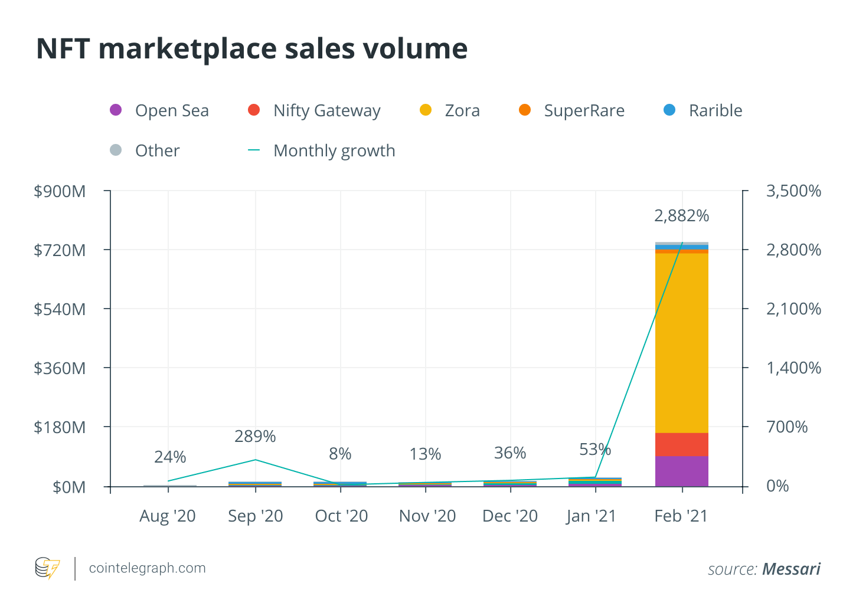This screenshot has width=856, height=616.
Task: Click the 53% growth data label
Action: click(595, 450)
